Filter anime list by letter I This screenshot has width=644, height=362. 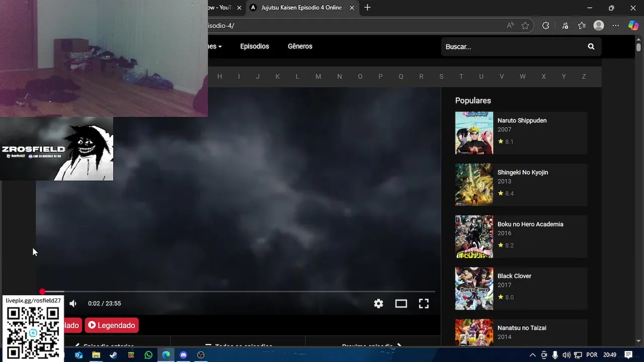(238, 76)
